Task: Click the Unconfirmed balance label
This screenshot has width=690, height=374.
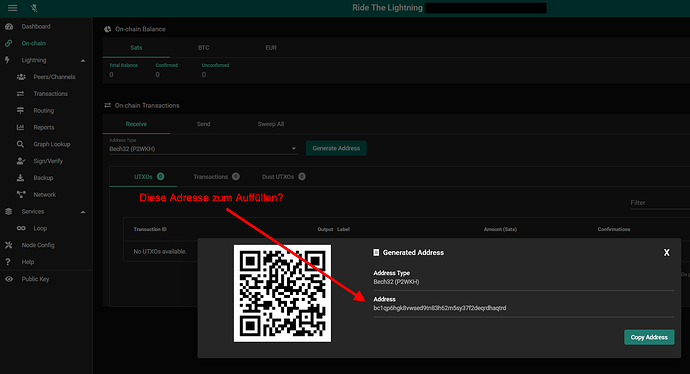Action: (215, 65)
